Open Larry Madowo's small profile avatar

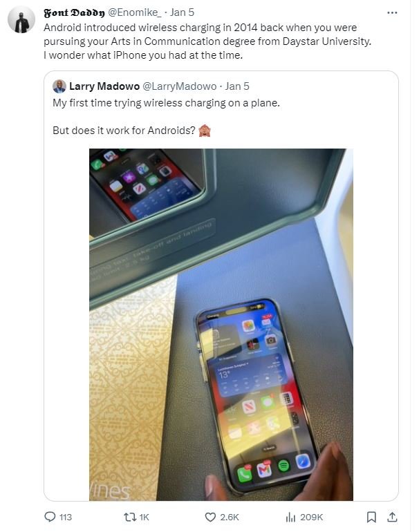click(59, 86)
